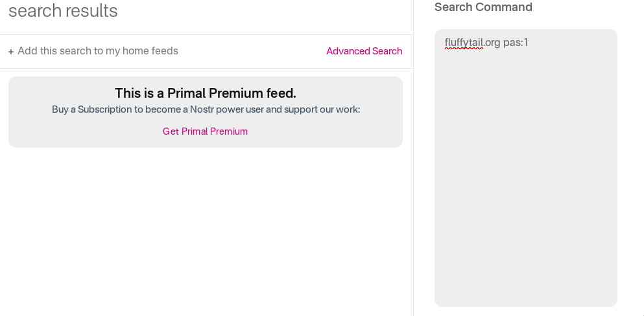The width and height of the screenshot is (644, 316).
Task: Click the Buy a Subscription description text
Action: (x=206, y=109)
